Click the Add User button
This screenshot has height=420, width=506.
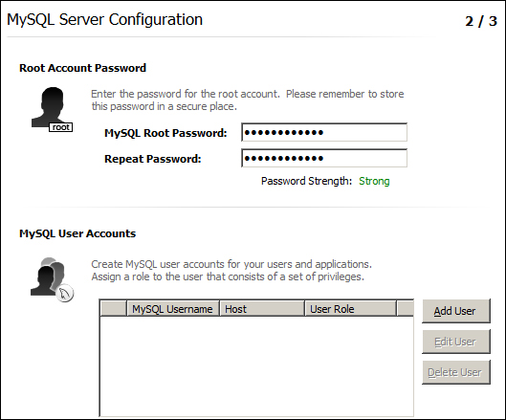point(456,311)
